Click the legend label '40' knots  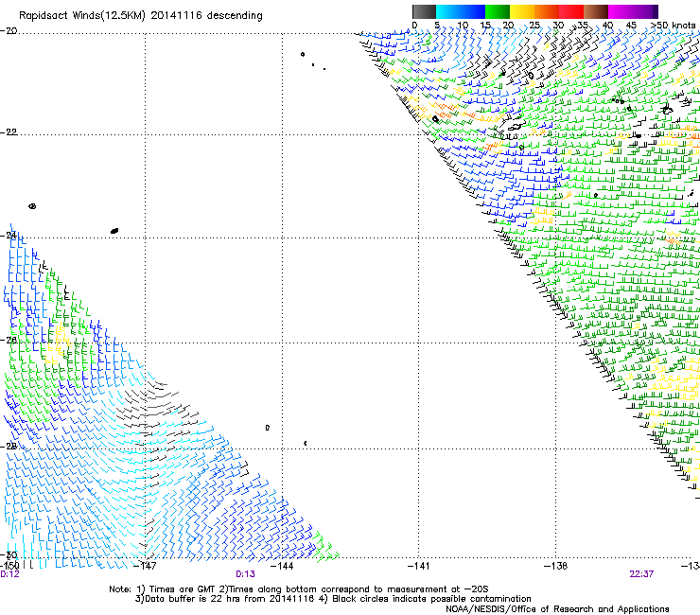[x=607, y=26]
